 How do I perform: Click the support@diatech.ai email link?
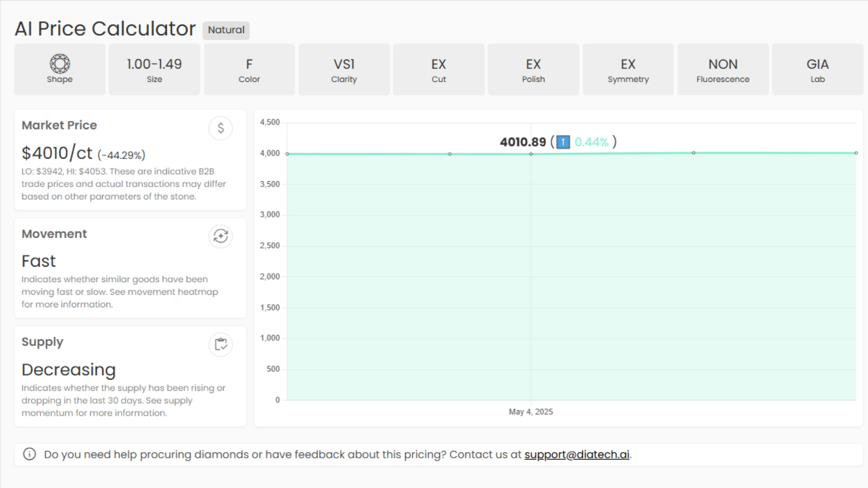pyautogui.click(x=576, y=455)
